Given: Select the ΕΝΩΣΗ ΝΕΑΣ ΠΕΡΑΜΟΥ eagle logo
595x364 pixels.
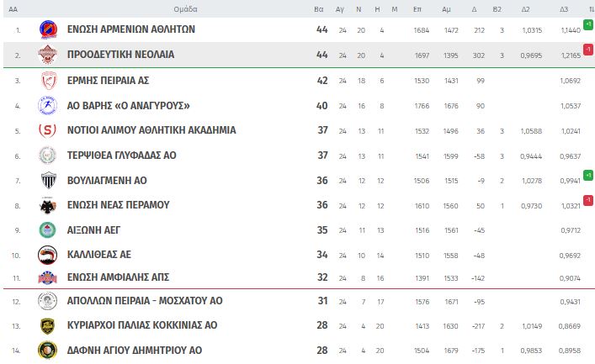Looking at the screenshot, I should [x=48, y=205].
